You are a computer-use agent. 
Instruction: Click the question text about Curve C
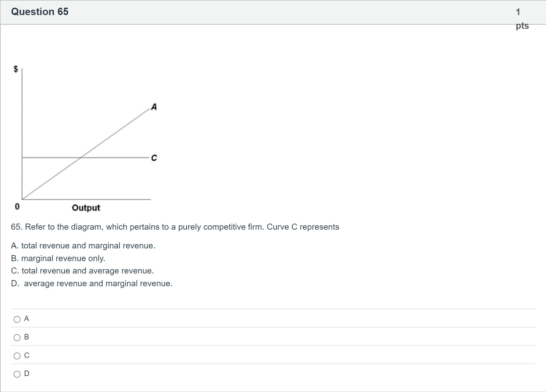(x=175, y=227)
